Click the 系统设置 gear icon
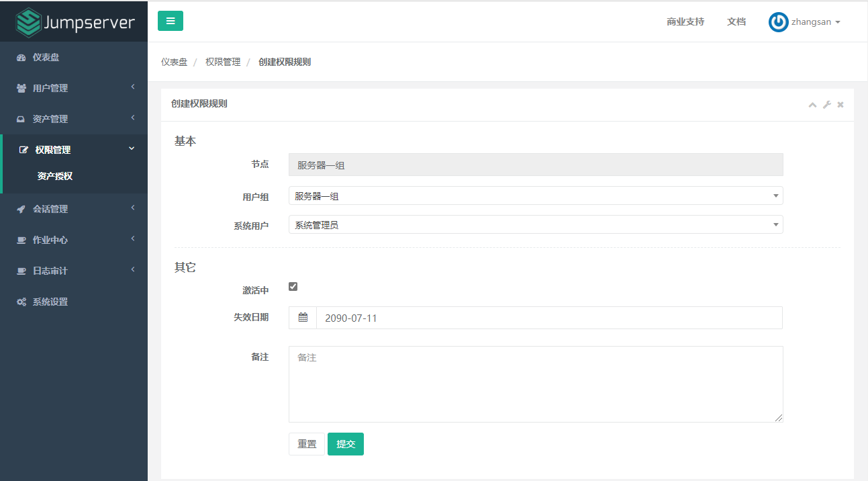 point(44,302)
